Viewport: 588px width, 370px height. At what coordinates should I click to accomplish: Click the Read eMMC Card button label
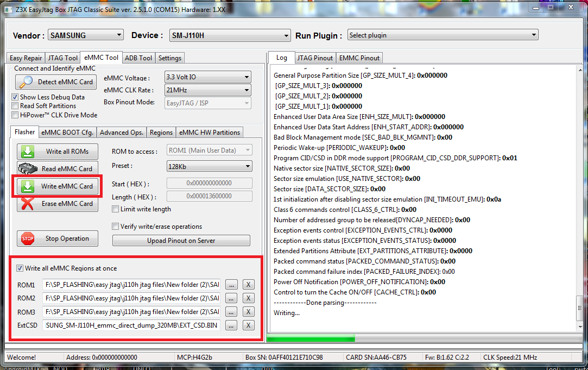tap(67, 169)
